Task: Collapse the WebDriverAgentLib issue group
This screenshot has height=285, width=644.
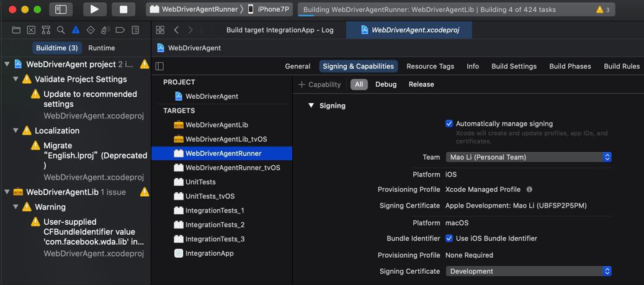Action: (x=7, y=192)
